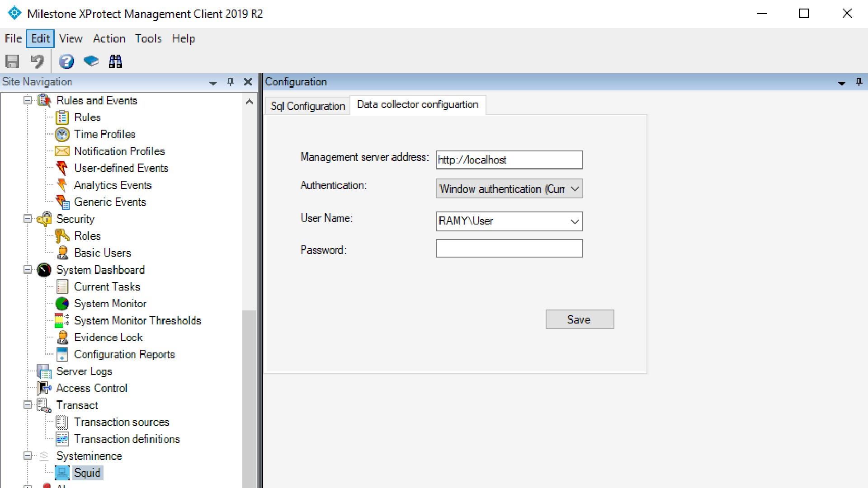Click the Undo toolbar icon
The width and height of the screenshot is (868, 488).
pyautogui.click(x=37, y=61)
